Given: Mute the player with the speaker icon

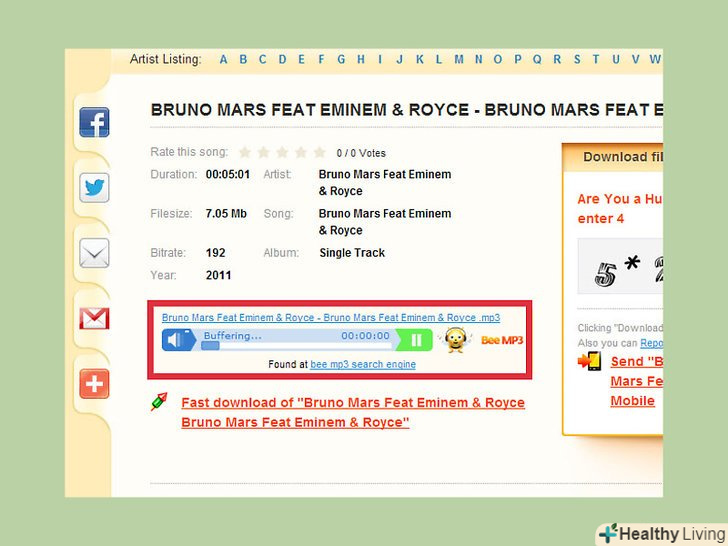Looking at the screenshot, I should coord(179,340).
